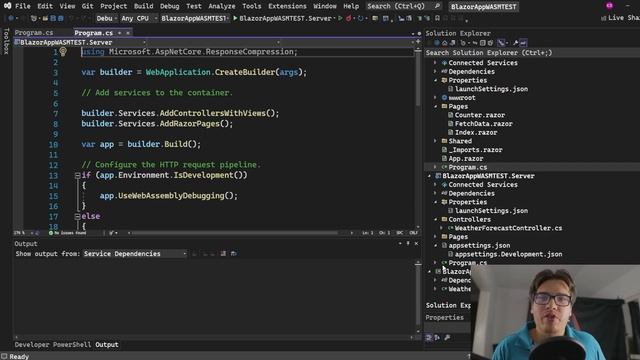Open Show output from Service Dependencies dropdown
The image size is (640, 360).
coord(135,253)
